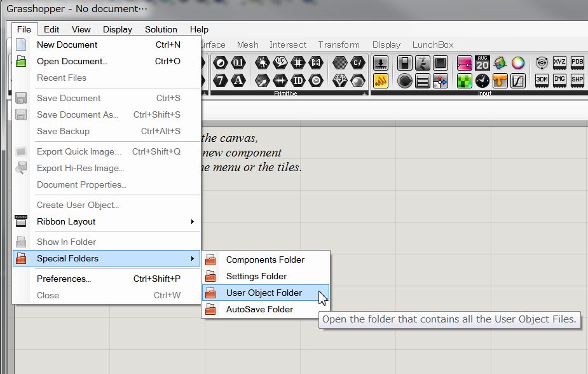Screen dimensions: 588x374
Task: Open the Display menu in menu bar
Action: (118, 29)
